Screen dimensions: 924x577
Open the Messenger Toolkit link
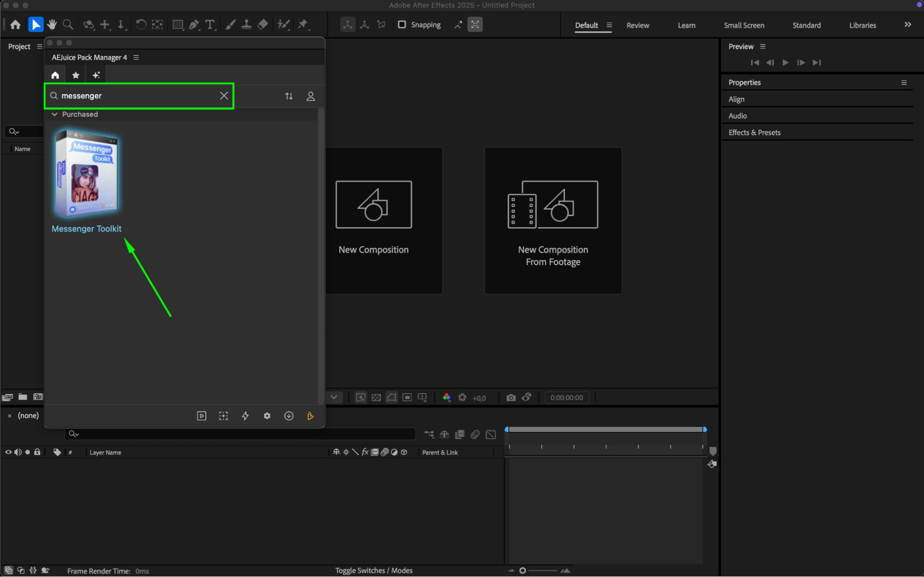(x=86, y=229)
